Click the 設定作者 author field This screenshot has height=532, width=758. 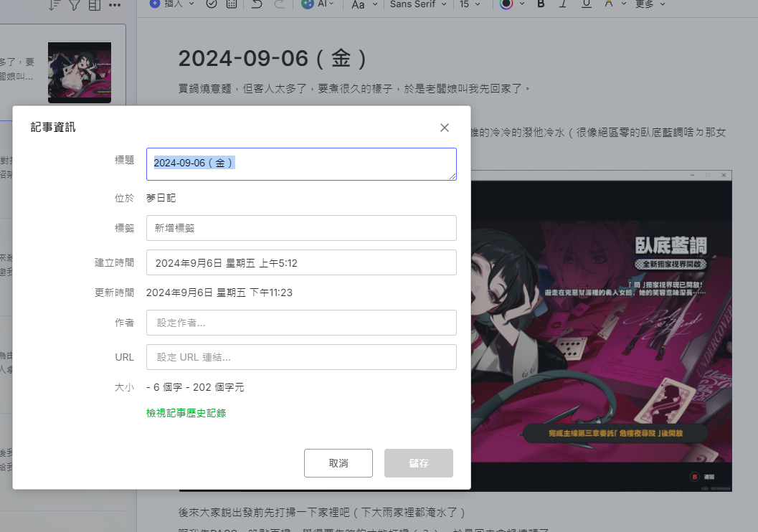point(301,323)
